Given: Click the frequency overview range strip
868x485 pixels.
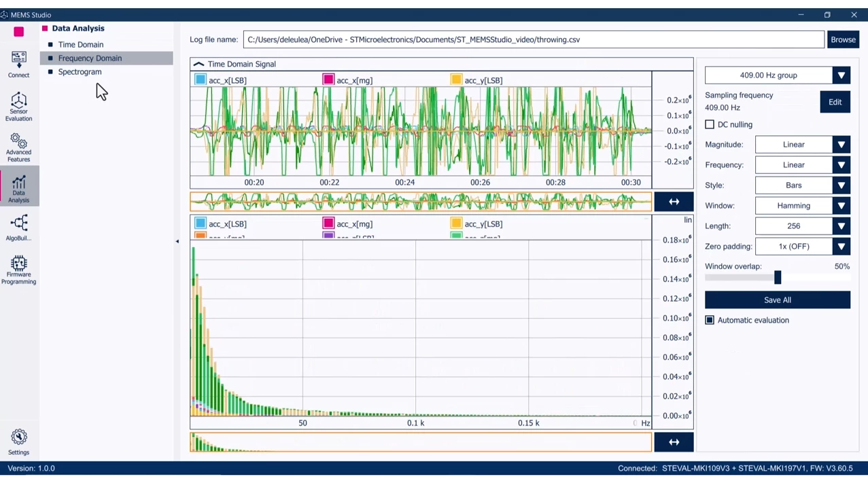Looking at the screenshot, I should point(421,442).
